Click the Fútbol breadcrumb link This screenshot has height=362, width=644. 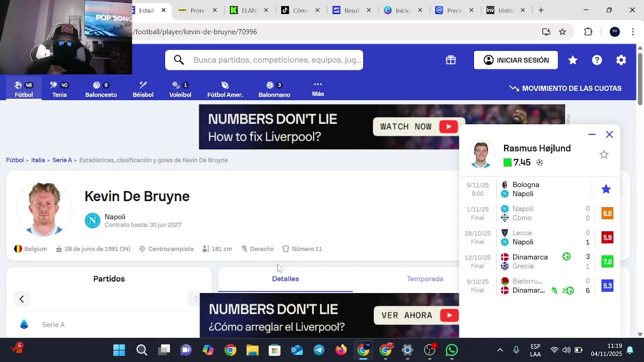tap(15, 160)
